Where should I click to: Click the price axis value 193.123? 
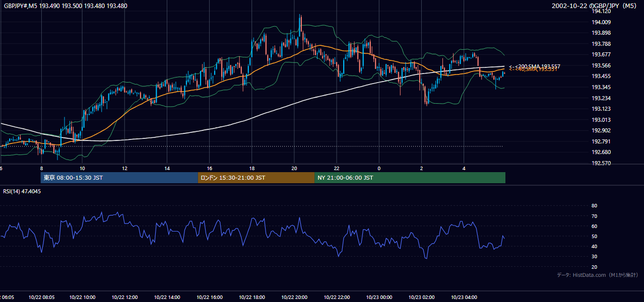click(x=602, y=109)
